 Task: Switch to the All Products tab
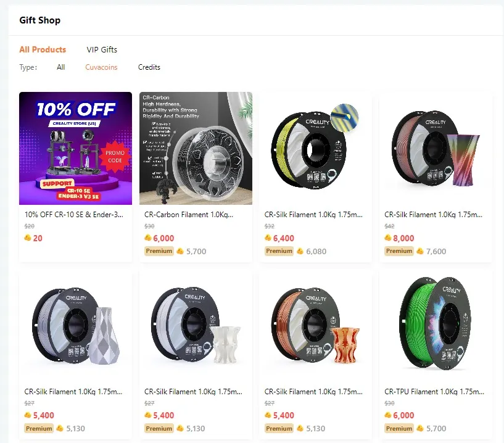pos(43,49)
